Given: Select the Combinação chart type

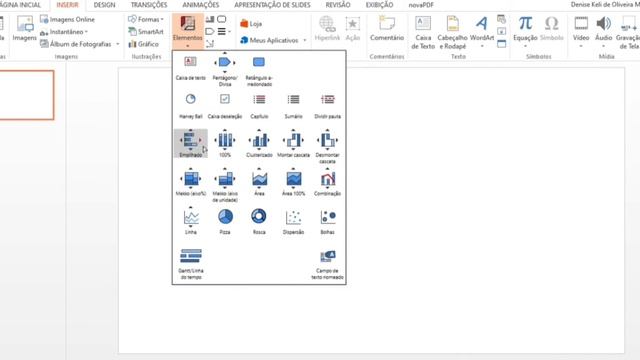Looking at the screenshot, I should tap(327, 182).
